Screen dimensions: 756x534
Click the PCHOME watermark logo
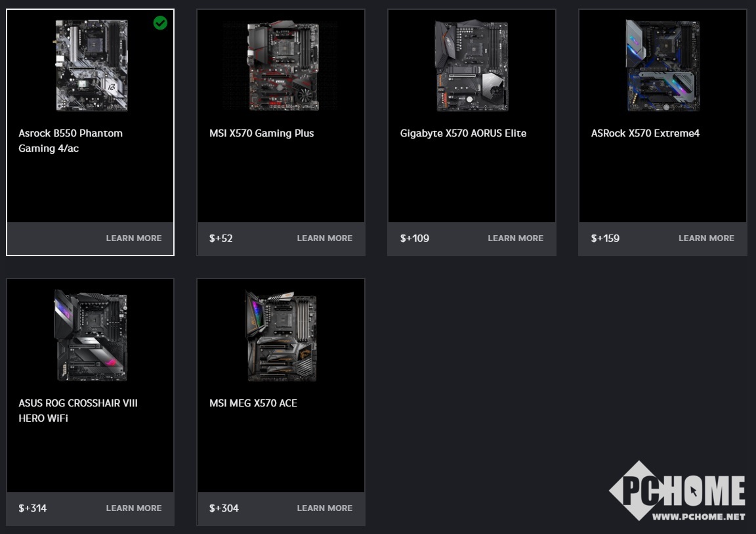point(677,491)
